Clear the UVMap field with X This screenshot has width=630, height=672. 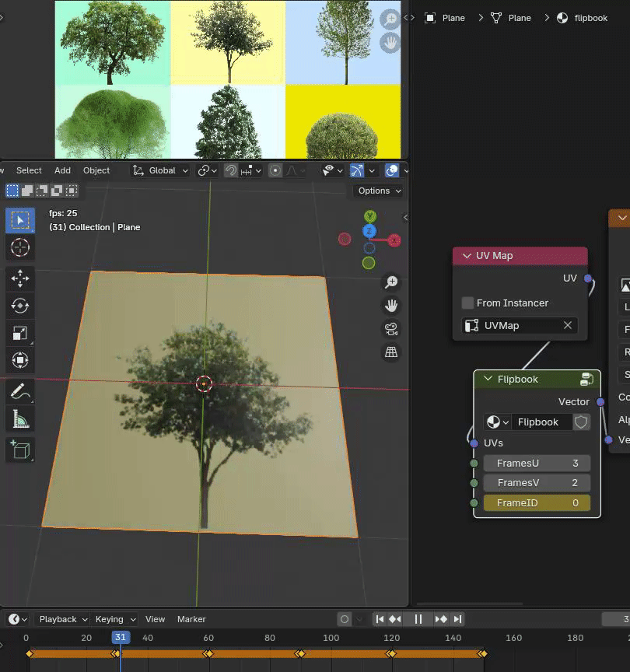coord(568,325)
